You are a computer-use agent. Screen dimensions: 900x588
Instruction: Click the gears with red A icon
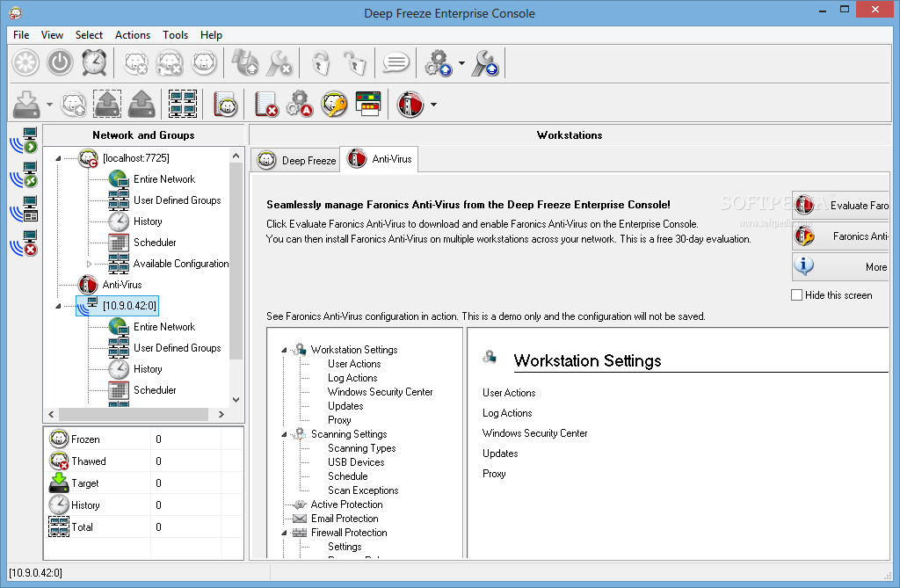(x=300, y=104)
